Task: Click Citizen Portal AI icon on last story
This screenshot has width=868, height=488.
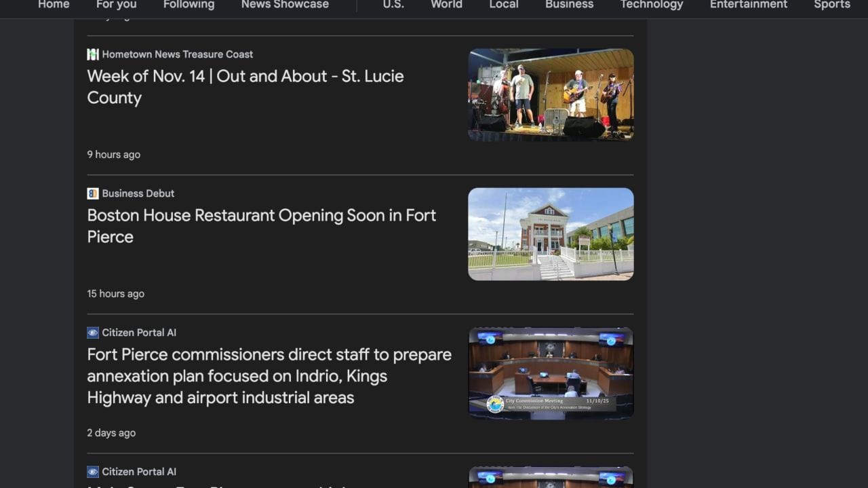Action: [x=93, y=472]
